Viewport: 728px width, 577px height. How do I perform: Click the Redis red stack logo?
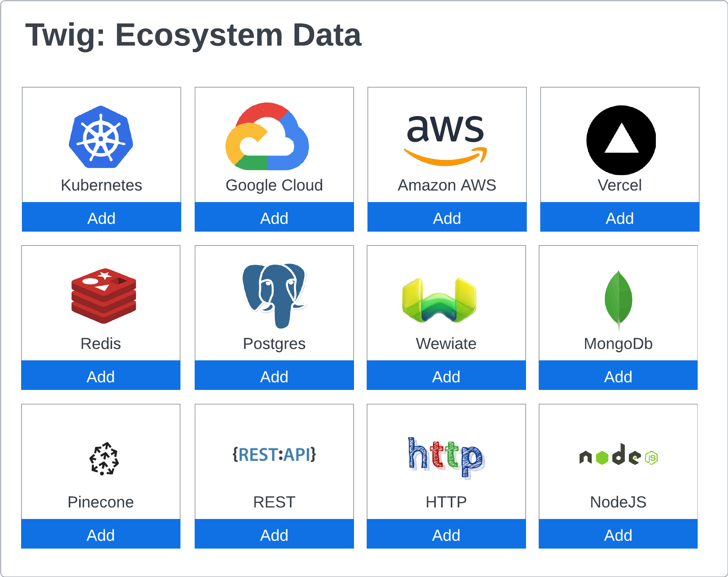(x=104, y=295)
